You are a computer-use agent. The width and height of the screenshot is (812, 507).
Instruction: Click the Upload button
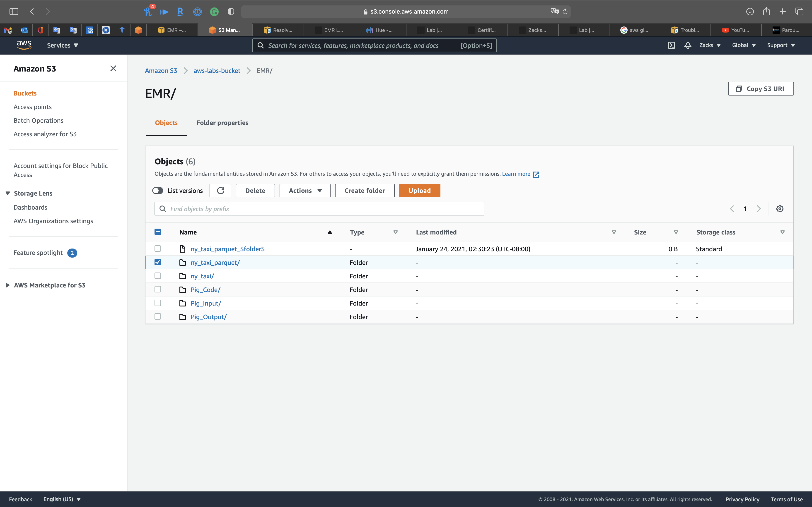click(x=419, y=190)
